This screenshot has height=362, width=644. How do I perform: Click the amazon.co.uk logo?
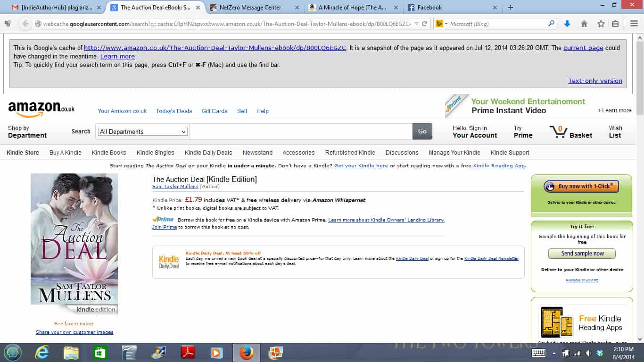click(x=41, y=109)
